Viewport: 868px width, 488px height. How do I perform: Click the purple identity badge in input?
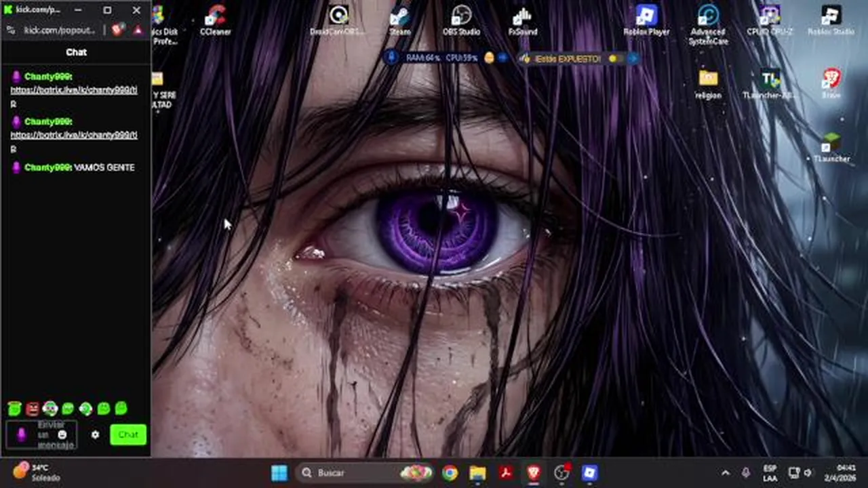coord(21,434)
